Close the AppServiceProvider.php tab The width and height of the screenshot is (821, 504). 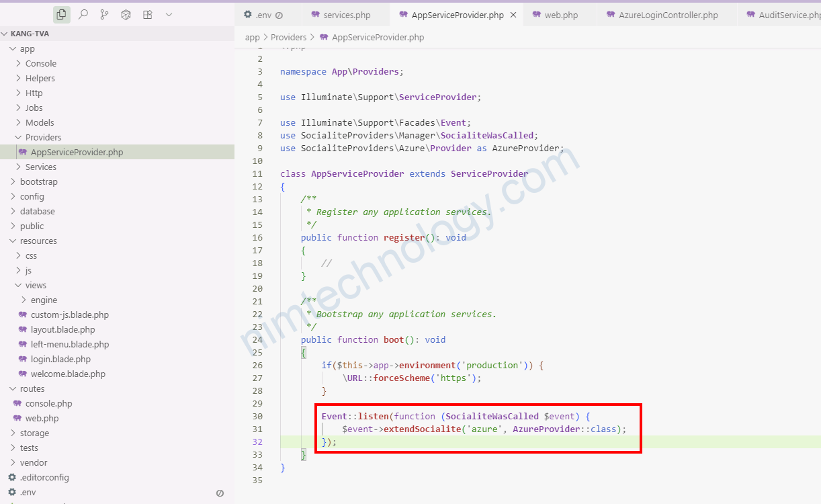[513, 15]
